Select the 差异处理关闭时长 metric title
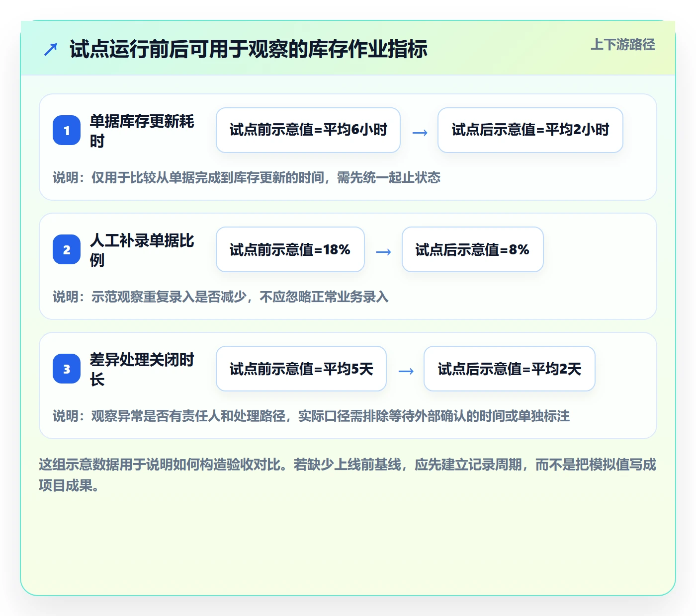 coord(142,369)
